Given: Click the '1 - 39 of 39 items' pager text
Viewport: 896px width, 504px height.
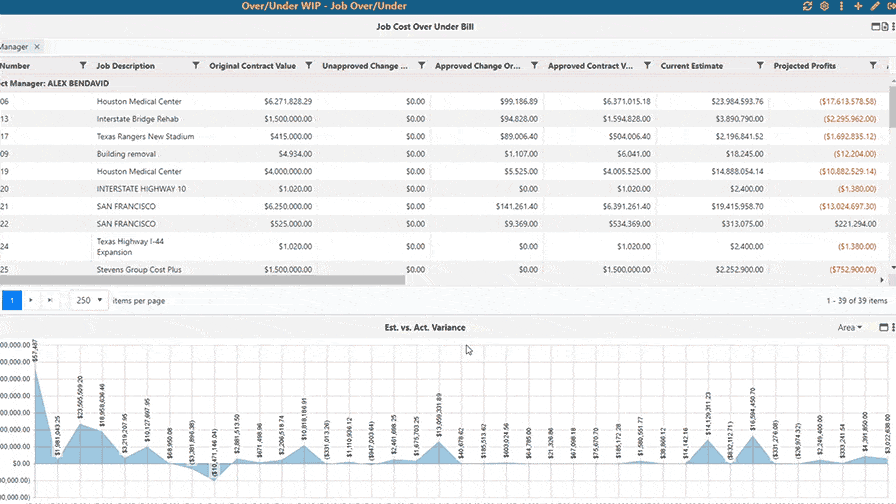Looking at the screenshot, I should click(x=857, y=301).
